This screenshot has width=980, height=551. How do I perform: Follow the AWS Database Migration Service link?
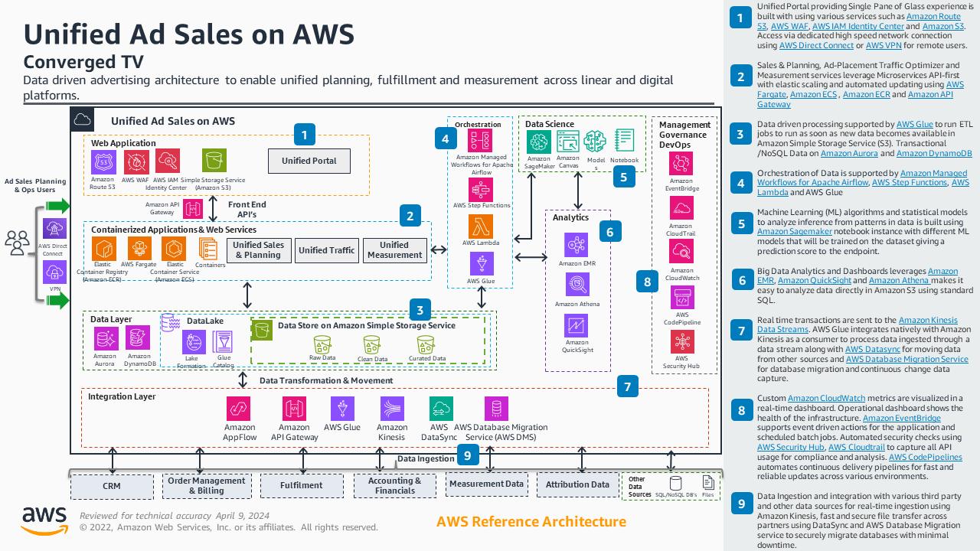click(907, 360)
